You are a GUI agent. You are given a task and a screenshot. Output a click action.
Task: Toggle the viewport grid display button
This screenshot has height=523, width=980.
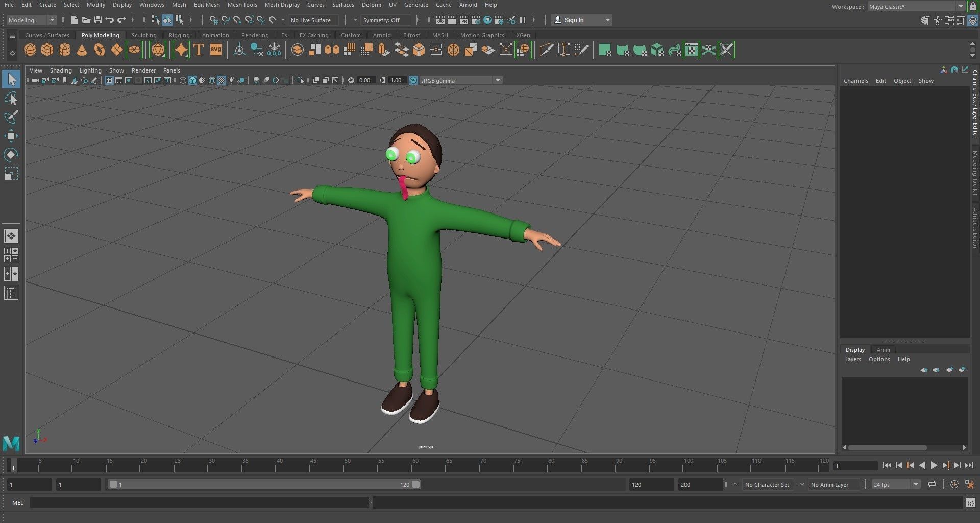109,80
